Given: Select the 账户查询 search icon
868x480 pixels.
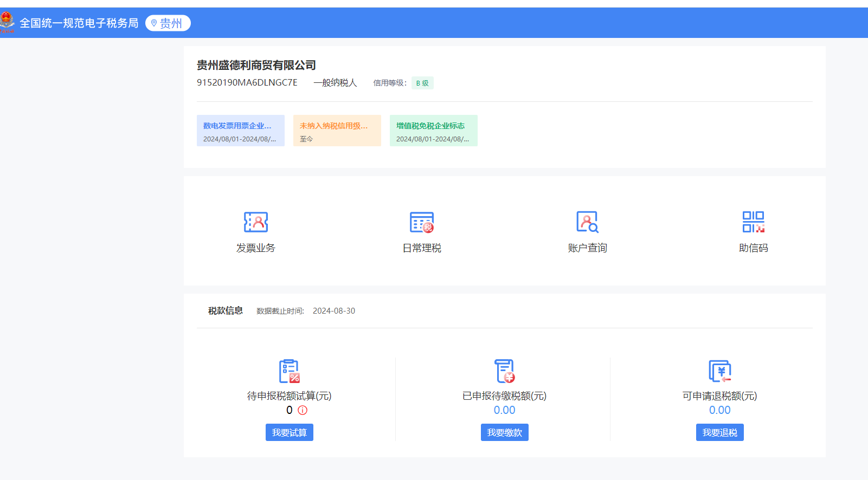Looking at the screenshot, I should pyautogui.click(x=587, y=222).
